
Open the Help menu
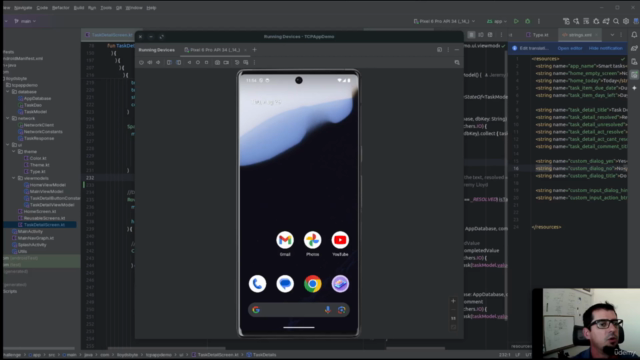click(x=151, y=8)
